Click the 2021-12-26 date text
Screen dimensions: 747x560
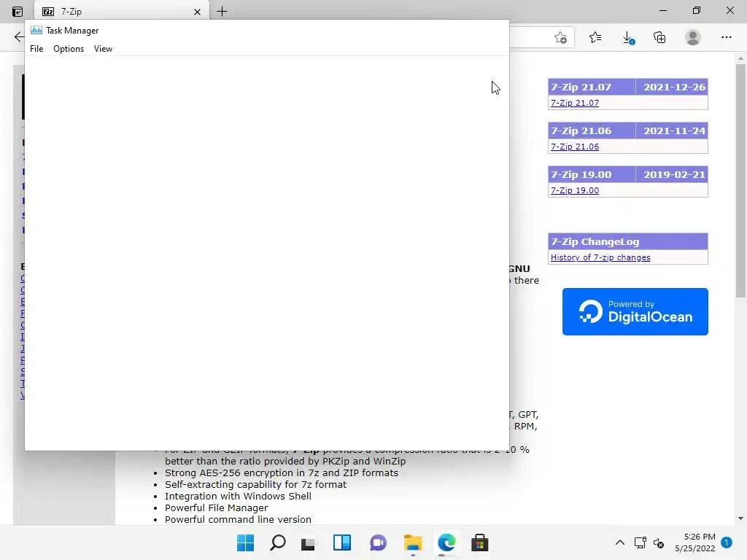click(x=674, y=87)
